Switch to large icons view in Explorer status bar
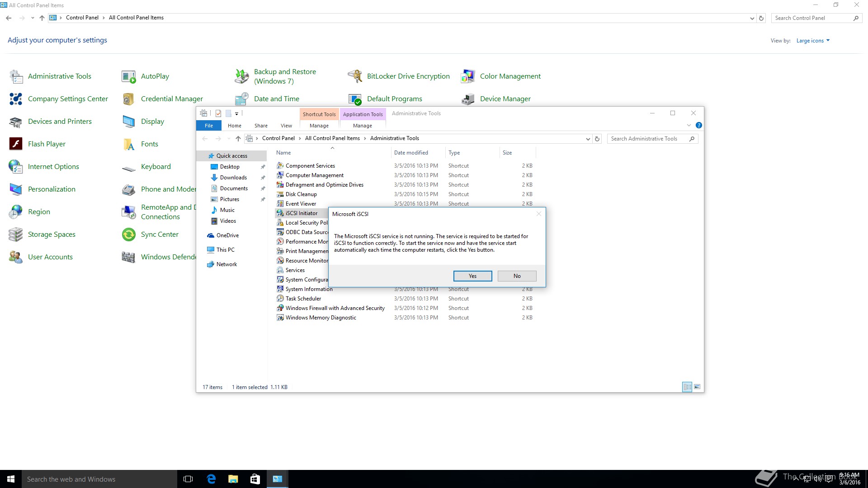 point(697,387)
